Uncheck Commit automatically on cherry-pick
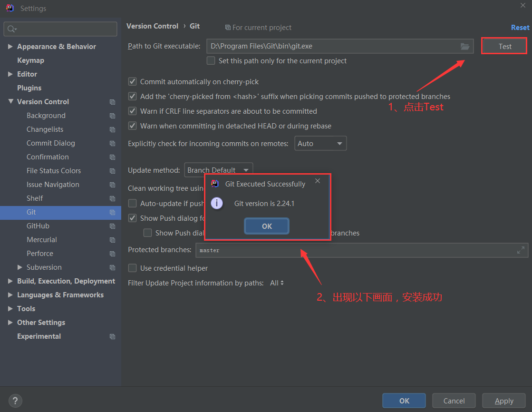Screen dimensions: 532x412 tap(132, 81)
